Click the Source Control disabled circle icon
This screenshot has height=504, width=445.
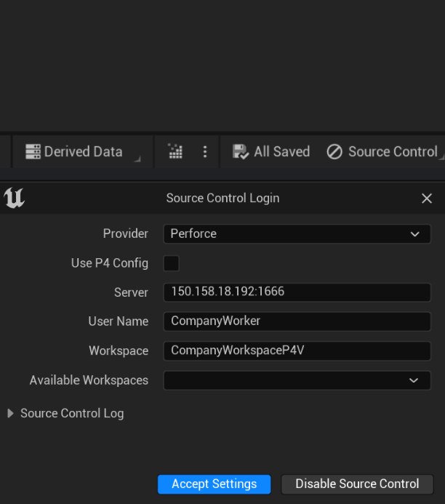(334, 152)
